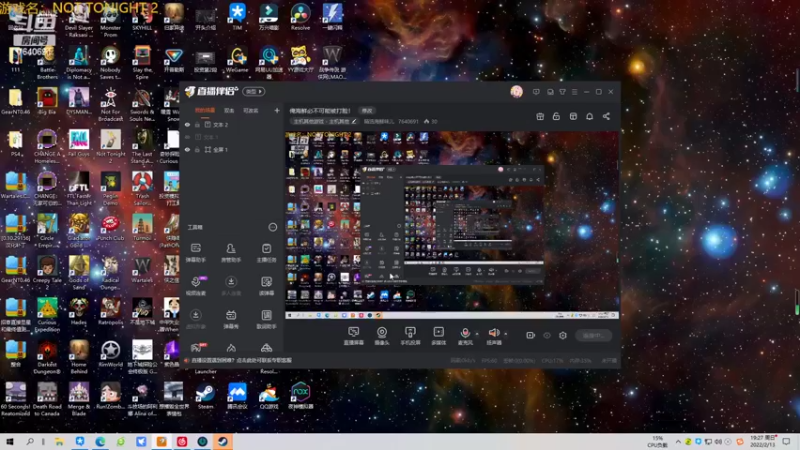
Task: Open the Steam taskbar button
Action: pyautogui.click(x=223, y=442)
